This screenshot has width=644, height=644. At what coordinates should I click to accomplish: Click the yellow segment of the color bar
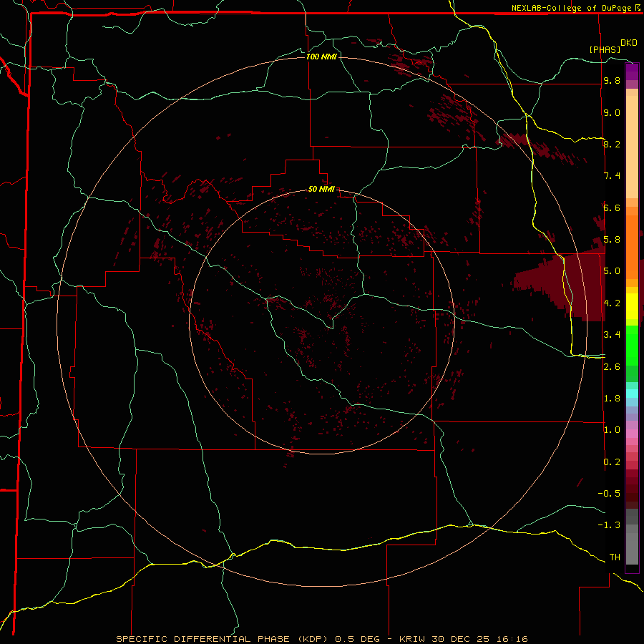click(632, 306)
